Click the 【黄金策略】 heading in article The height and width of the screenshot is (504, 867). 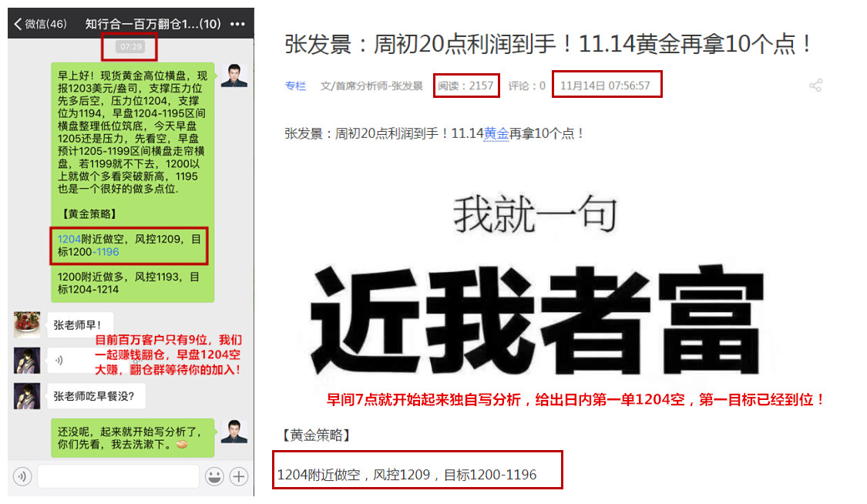pos(316,435)
